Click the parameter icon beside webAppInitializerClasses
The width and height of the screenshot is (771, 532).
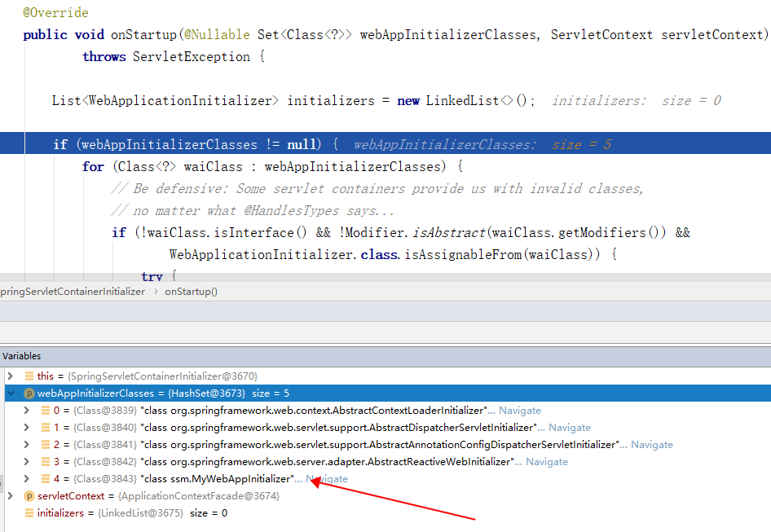[29, 394]
